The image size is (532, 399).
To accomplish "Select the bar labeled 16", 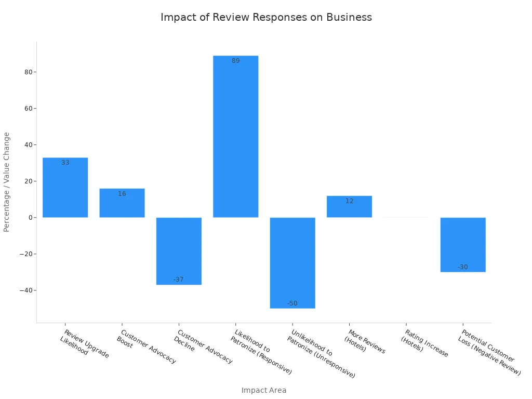I will pos(122,203).
